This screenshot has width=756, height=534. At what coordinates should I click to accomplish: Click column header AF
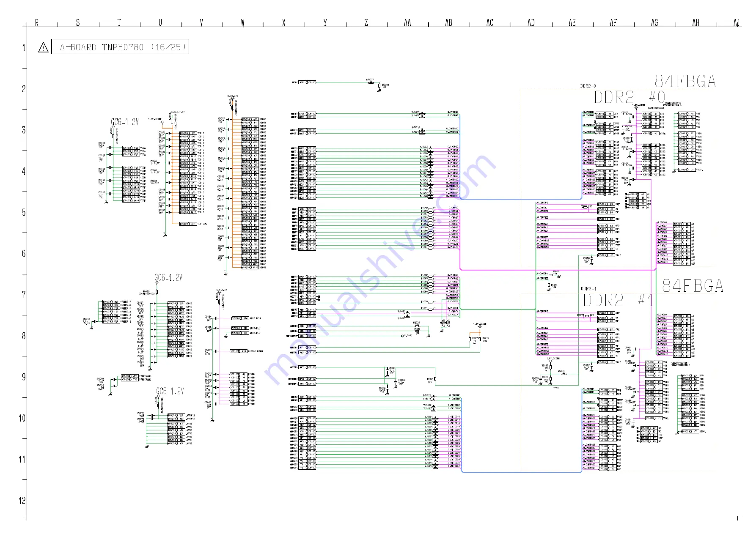(613, 22)
